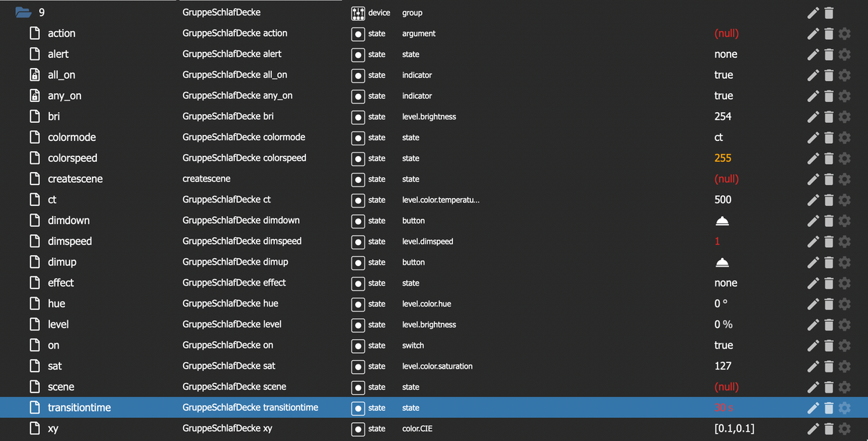This screenshot has width=868, height=441.
Task: Click the pencil icon for bri
Action: coord(814,116)
